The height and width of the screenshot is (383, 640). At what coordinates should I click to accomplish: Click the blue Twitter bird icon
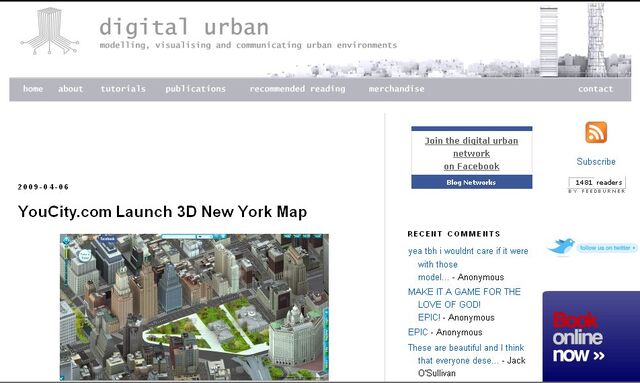coord(560,247)
